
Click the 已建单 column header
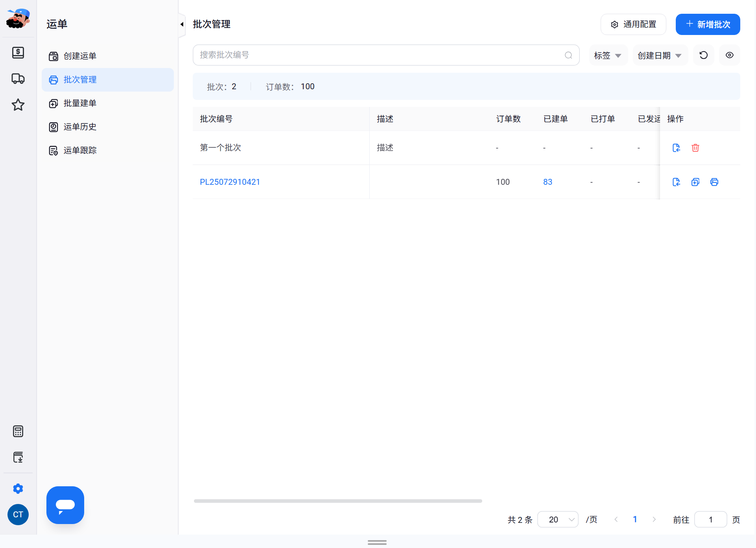tap(556, 119)
